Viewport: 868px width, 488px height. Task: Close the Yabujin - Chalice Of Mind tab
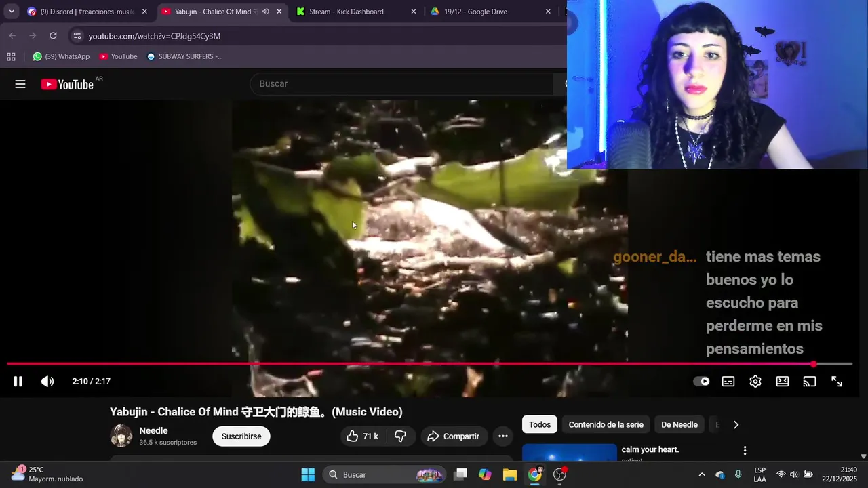click(x=279, y=12)
